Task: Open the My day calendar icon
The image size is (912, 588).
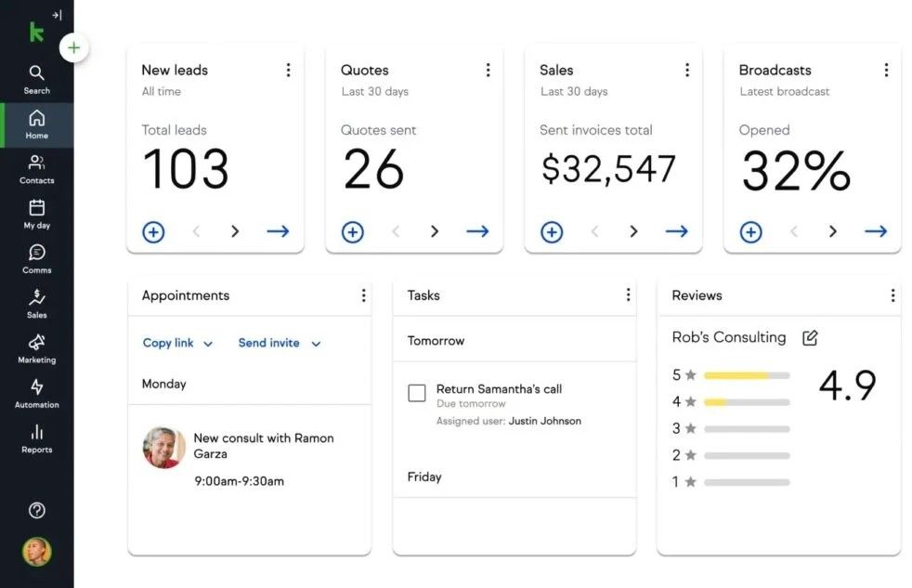Action: (36, 214)
